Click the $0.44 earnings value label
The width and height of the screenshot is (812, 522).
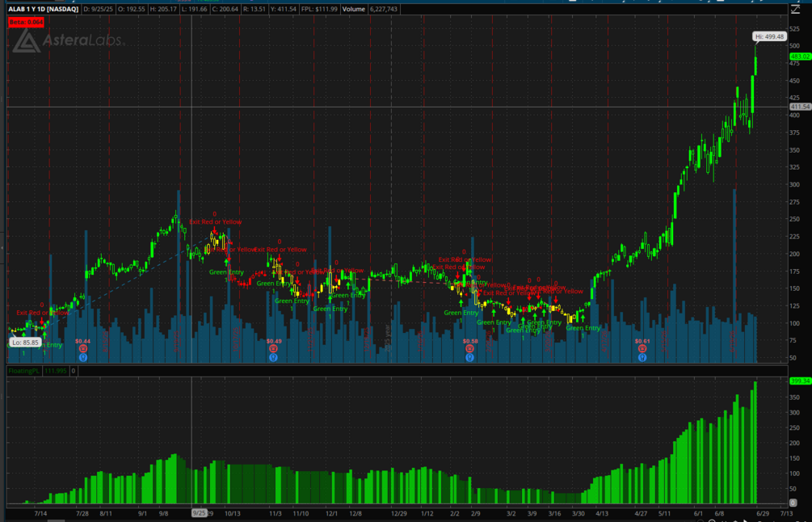pos(83,341)
